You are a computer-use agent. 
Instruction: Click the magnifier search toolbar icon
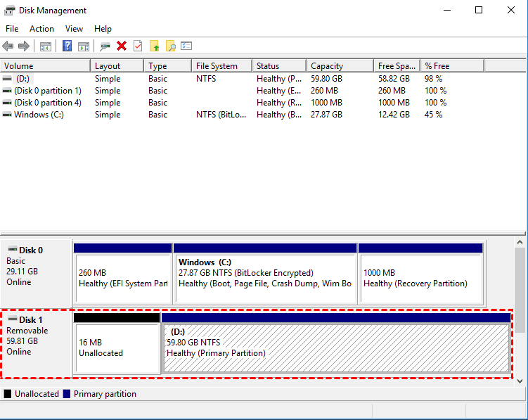point(170,46)
